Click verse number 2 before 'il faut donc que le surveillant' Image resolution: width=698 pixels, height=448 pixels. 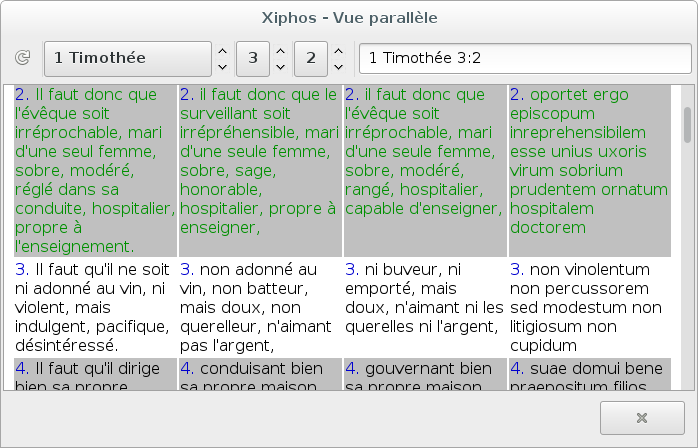point(187,94)
